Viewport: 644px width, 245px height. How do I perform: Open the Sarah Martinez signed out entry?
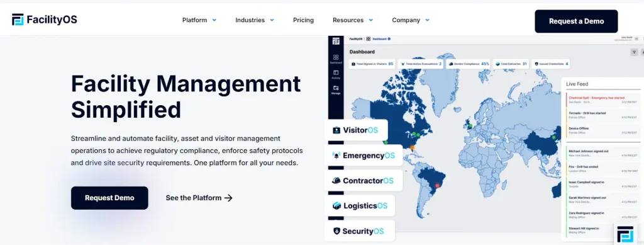(x=602, y=200)
